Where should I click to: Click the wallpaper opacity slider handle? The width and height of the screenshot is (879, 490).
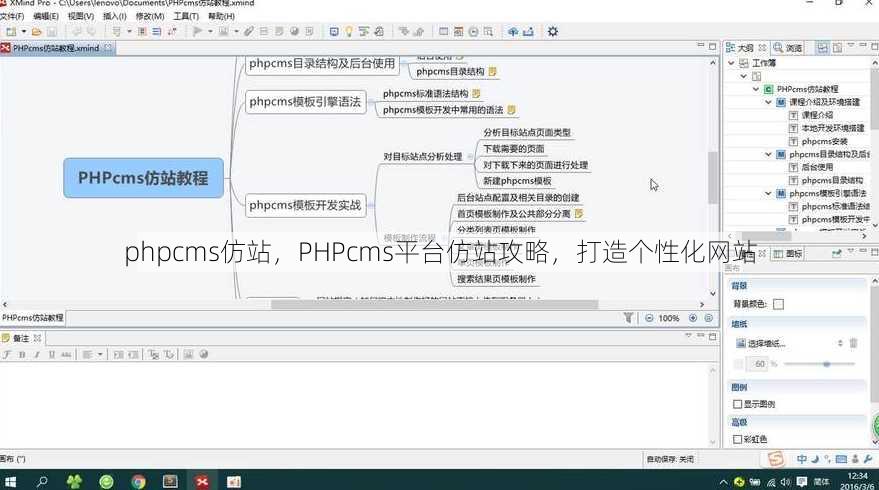click(x=826, y=364)
